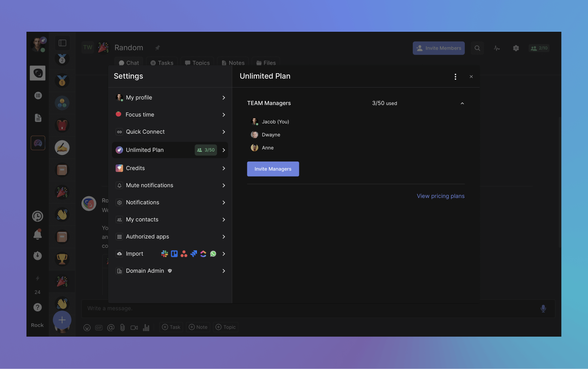Viewport: 588px width, 369px height.
Task: Click the search magnifier icon
Action: pos(477,48)
